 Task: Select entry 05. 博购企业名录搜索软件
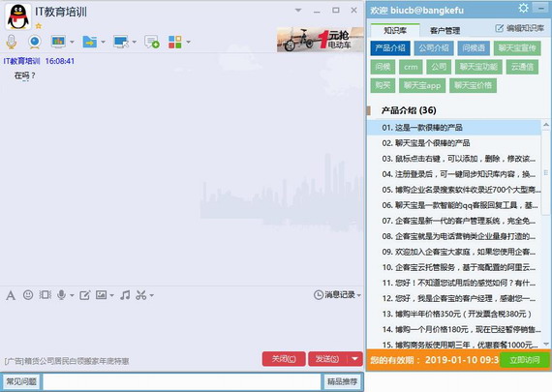point(454,190)
